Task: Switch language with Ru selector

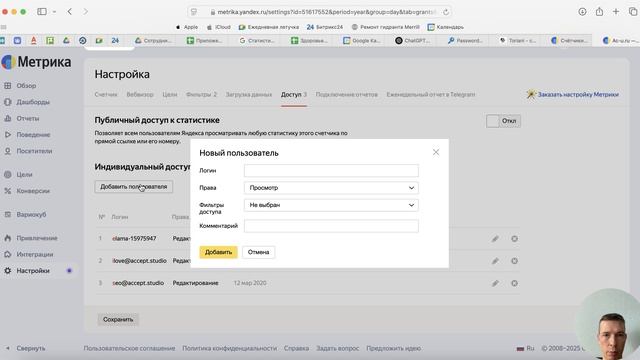Action: click(526, 348)
